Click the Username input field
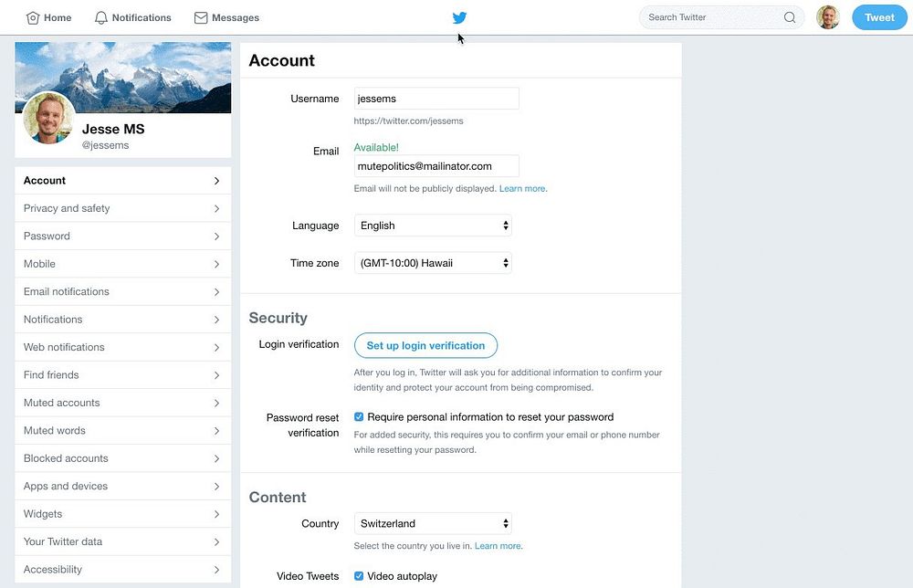The image size is (913, 588). [x=436, y=99]
